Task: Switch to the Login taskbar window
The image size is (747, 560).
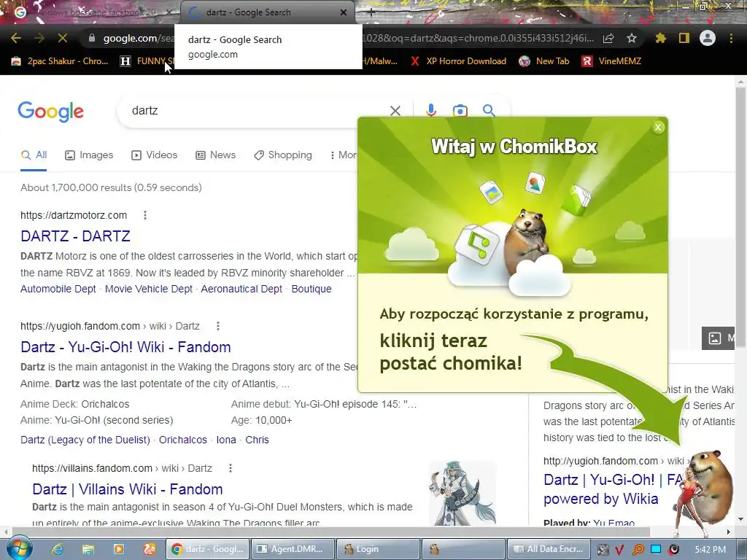Action: pos(377,549)
